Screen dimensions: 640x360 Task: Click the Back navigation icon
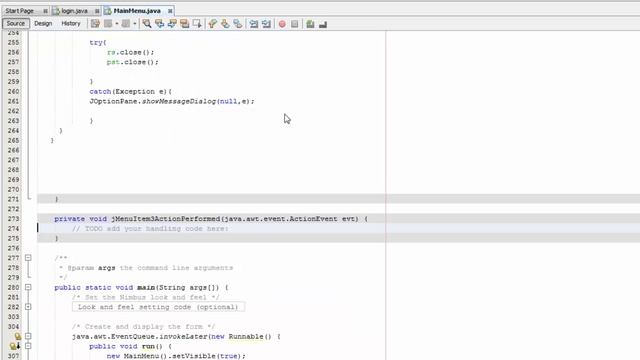tap(108, 24)
